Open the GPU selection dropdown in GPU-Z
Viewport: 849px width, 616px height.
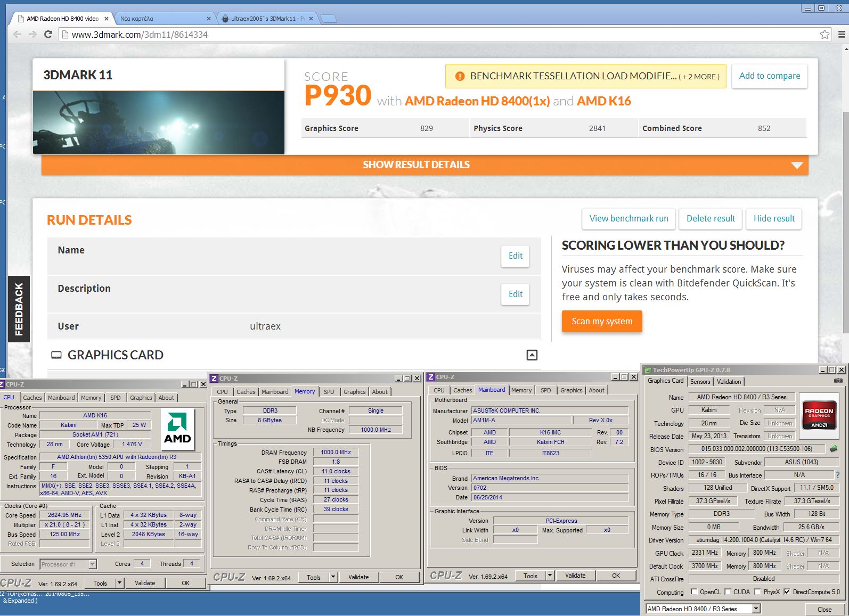756,609
